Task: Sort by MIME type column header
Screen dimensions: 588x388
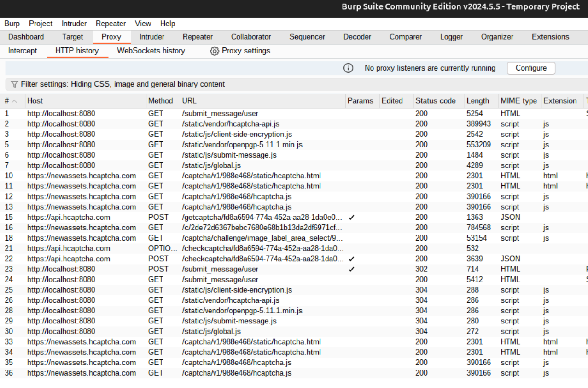Action: (x=519, y=101)
